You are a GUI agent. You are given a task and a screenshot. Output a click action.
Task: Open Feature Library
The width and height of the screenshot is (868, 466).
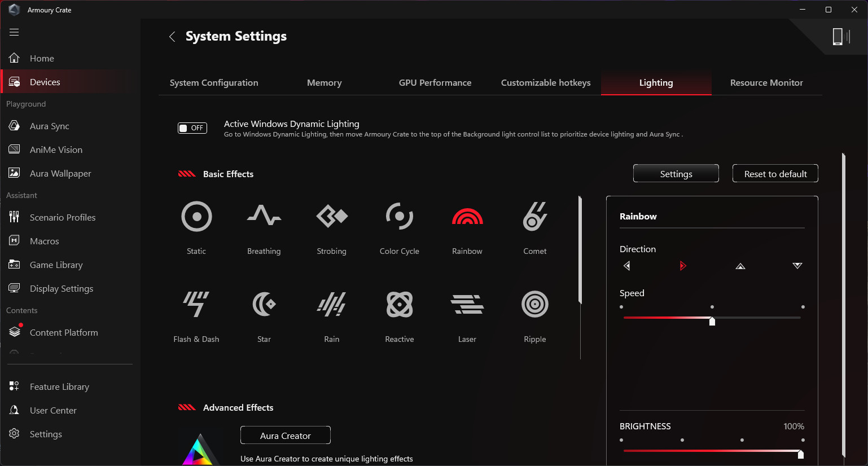coord(70,386)
